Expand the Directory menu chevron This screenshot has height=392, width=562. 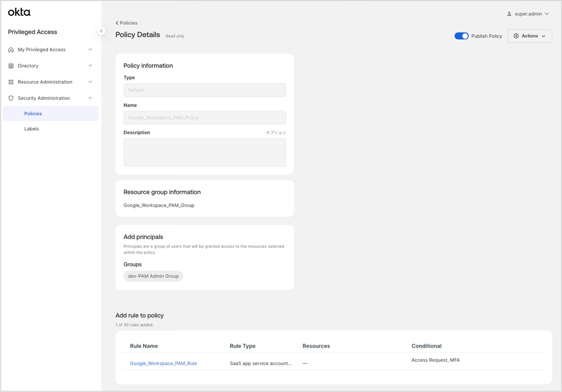click(x=90, y=66)
